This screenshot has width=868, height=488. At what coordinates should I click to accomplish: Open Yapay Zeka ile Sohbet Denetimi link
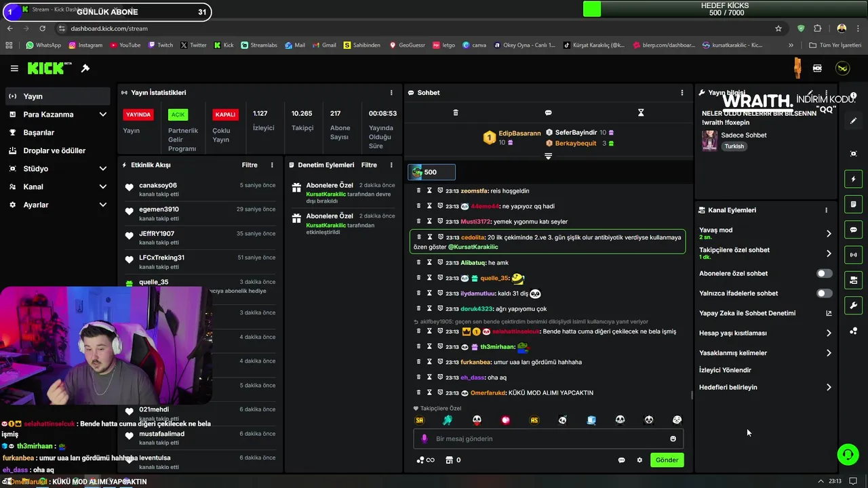pos(765,313)
